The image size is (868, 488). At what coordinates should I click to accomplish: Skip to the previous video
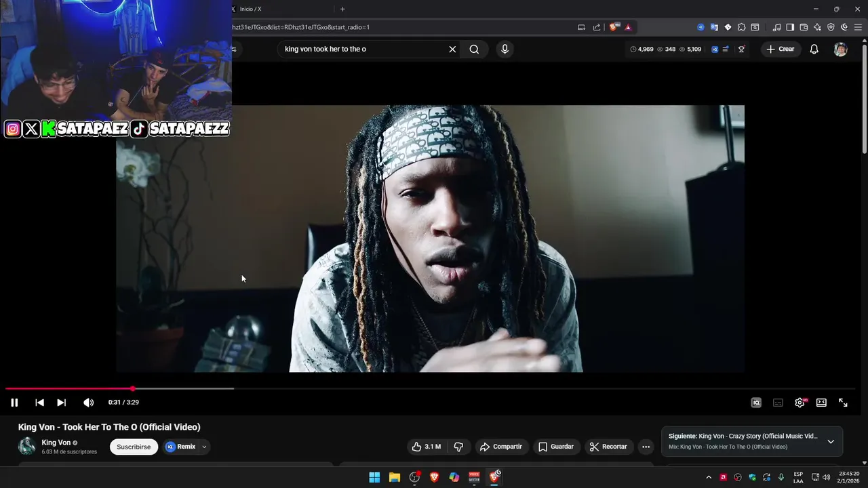pos(39,403)
